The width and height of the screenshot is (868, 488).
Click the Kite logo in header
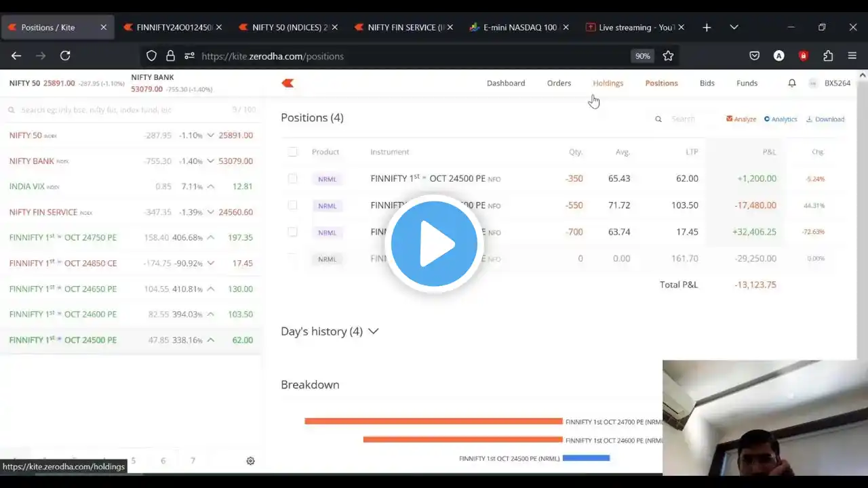click(288, 83)
